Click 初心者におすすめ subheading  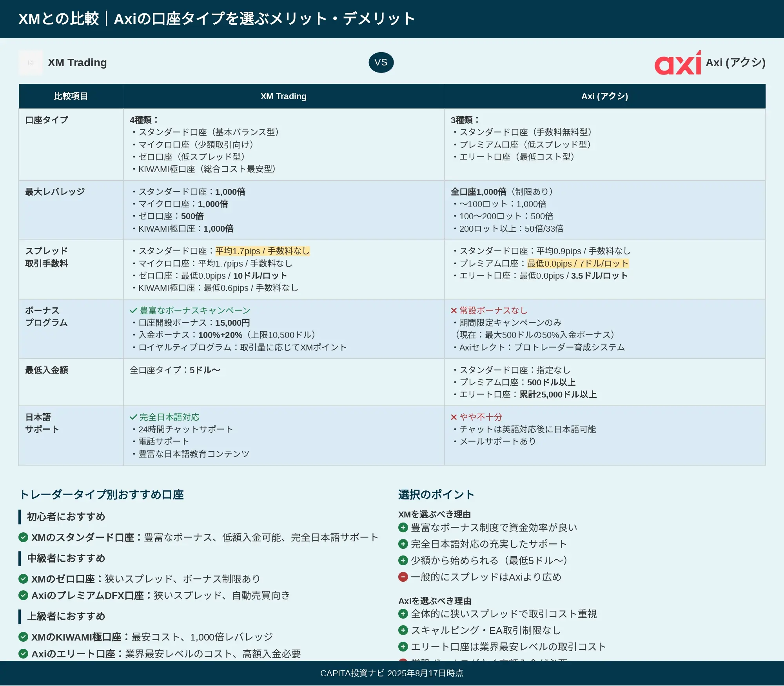[66, 517]
